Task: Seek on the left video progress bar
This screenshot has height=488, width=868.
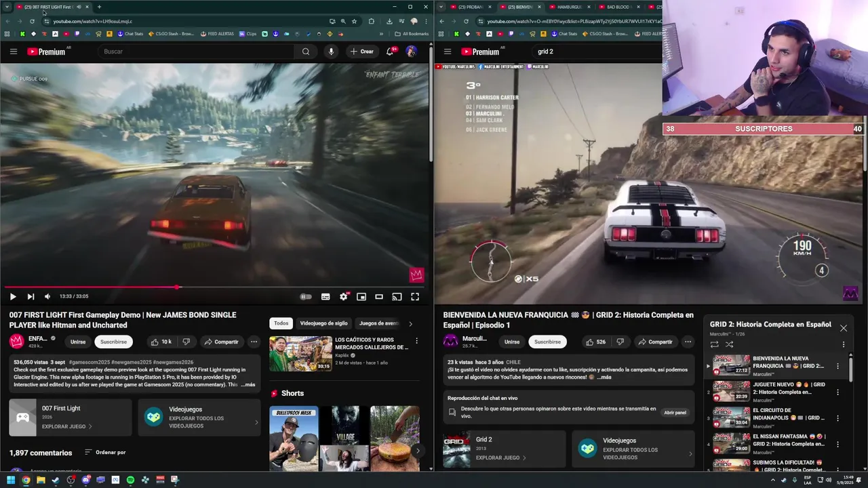Action: tap(214, 287)
